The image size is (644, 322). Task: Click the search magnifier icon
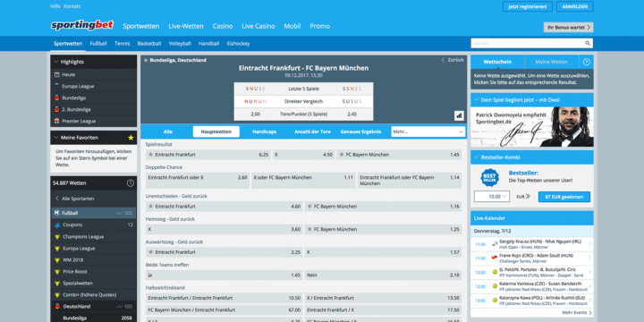click(x=588, y=43)
